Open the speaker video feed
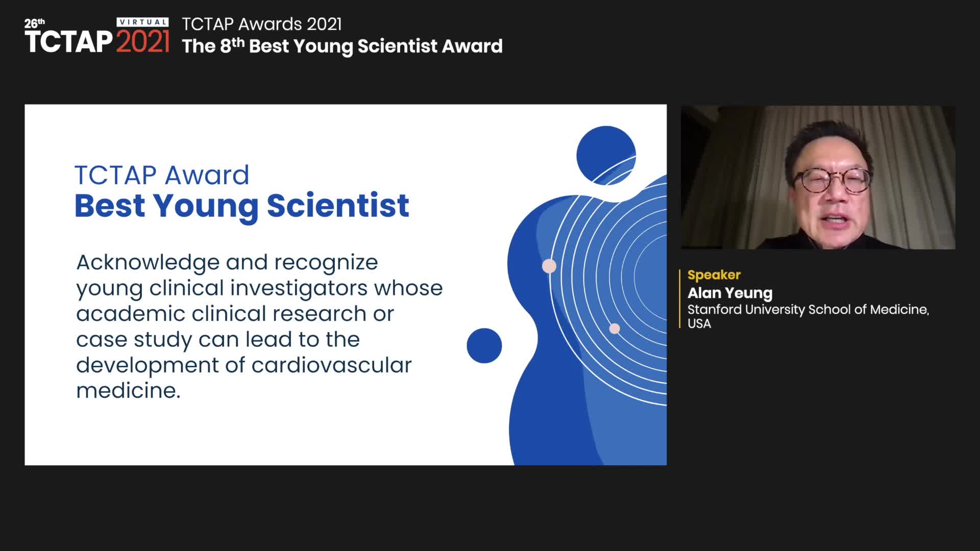This screenshot has width=980, height=551. (818, 177)
